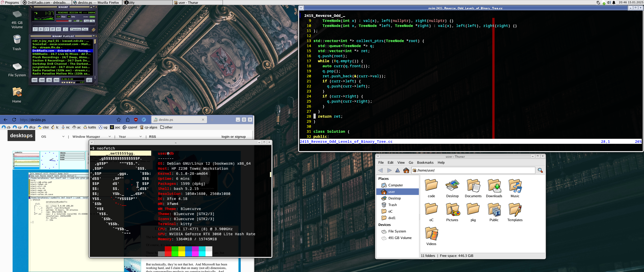
Task: Click the login or signup link
Action: [233, 137]
